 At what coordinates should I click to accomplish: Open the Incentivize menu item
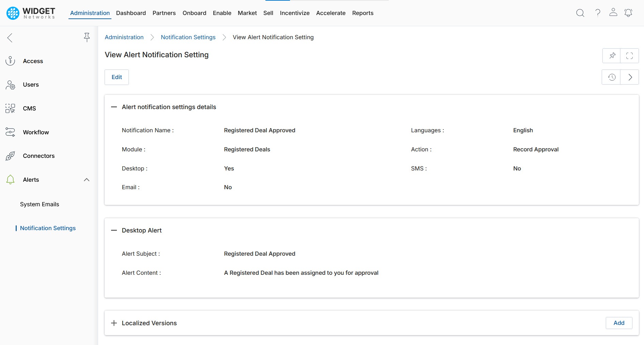pos(295,13)
